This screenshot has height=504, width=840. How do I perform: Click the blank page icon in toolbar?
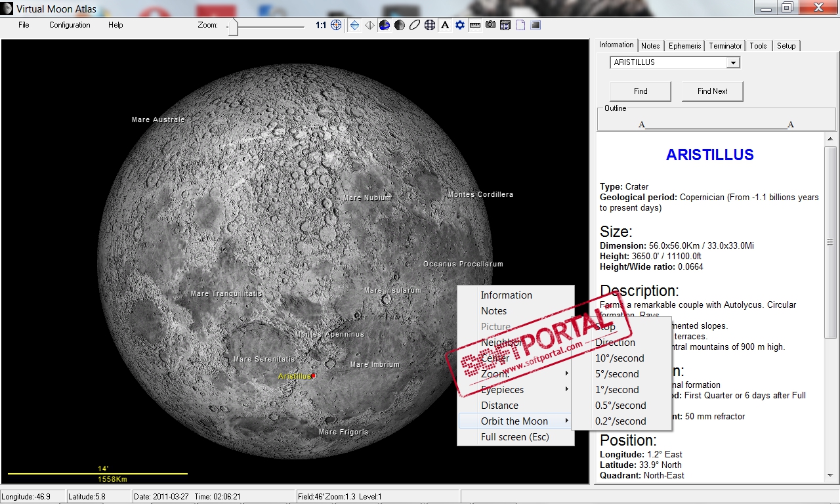point(520,25)
